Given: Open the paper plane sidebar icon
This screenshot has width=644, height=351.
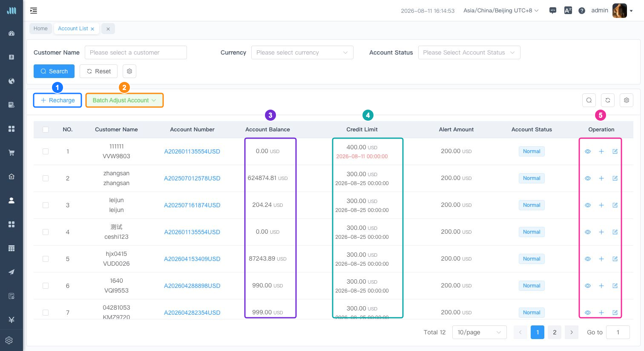Looking at the screenshot, I should point(11,272).
